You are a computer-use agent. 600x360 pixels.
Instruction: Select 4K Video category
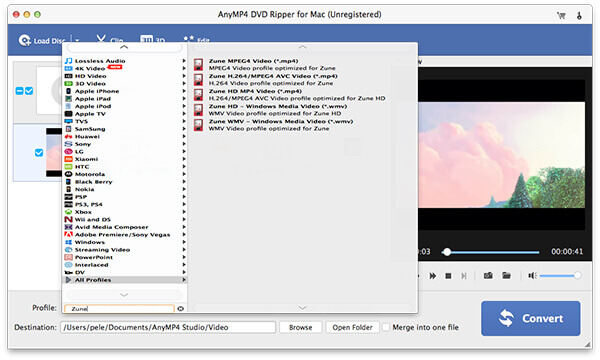point(124,68)
